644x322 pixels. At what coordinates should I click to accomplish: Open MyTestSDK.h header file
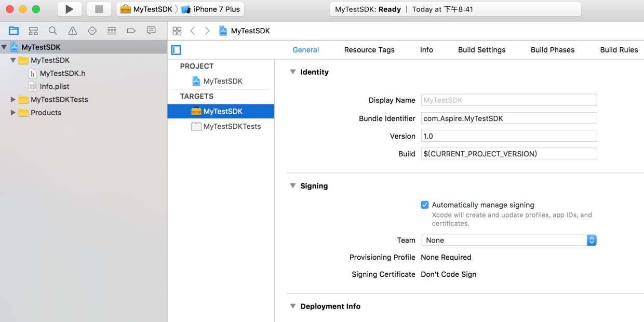click(62, 73)
